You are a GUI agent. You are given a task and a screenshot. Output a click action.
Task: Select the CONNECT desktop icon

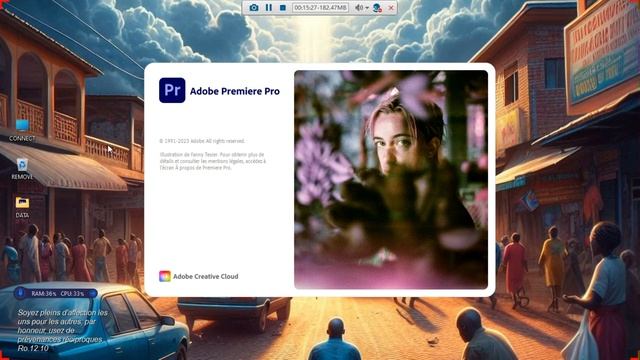[22, 130]
